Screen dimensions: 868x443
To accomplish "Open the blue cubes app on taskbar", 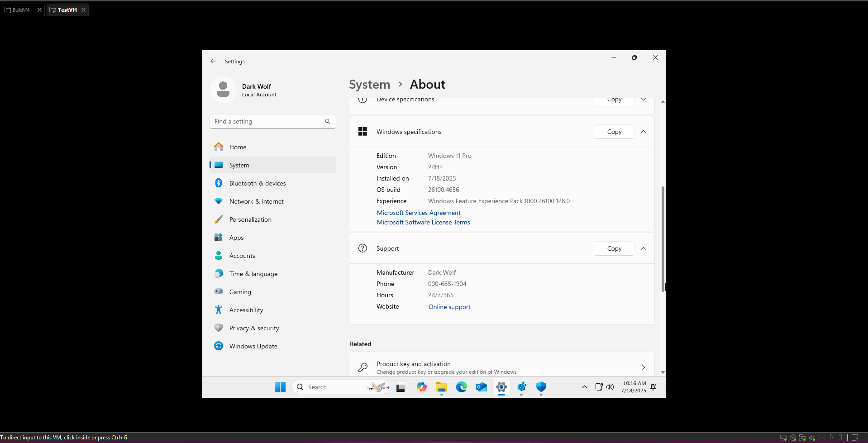I will [x=521, y=387].
